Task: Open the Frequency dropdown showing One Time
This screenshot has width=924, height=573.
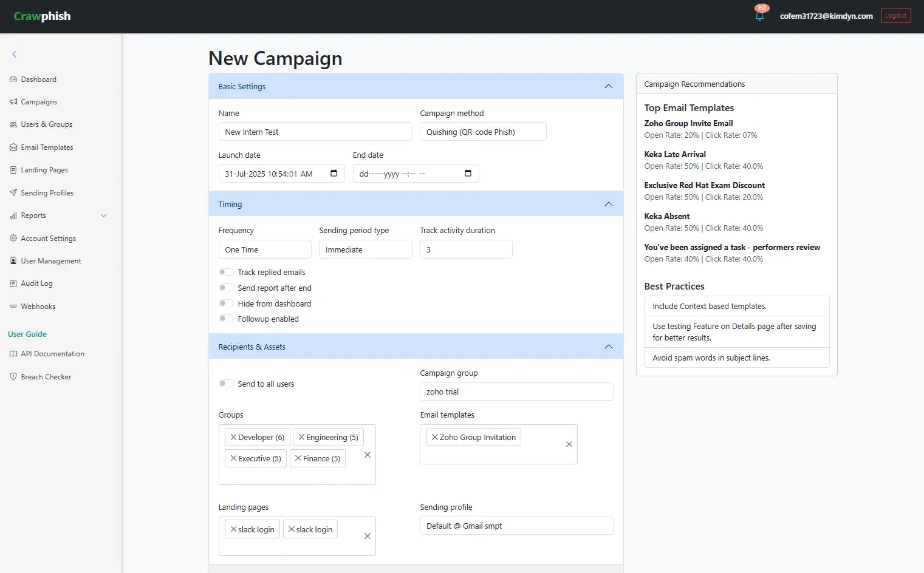Action: click(x=265, y=249)
